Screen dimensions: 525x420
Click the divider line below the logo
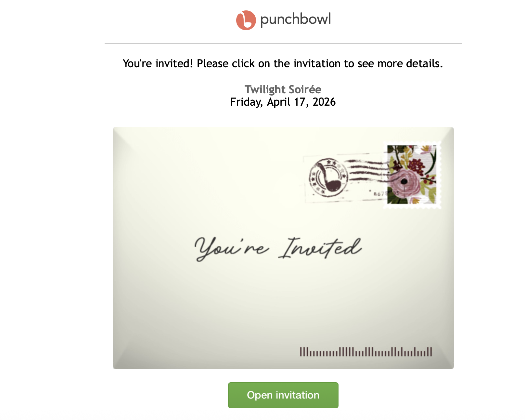283,44
